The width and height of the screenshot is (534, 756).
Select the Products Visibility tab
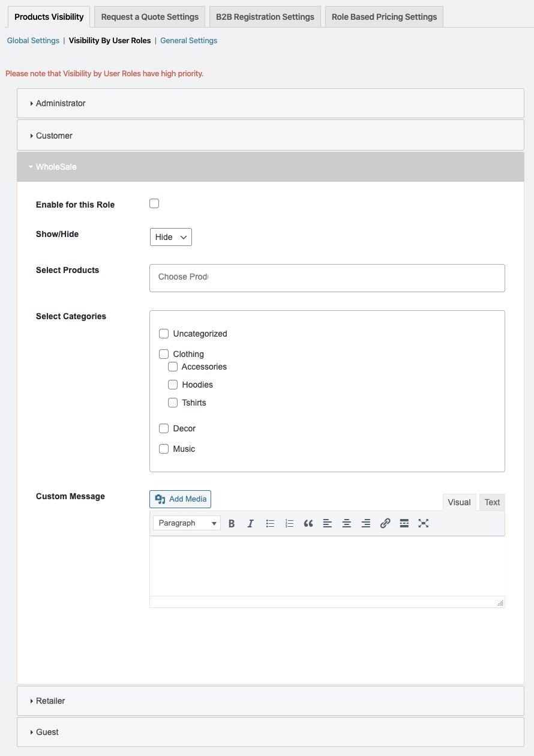point(49,17)
